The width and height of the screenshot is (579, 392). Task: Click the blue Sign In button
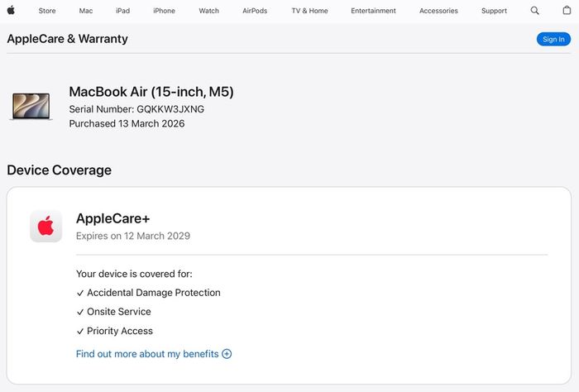pyautogui.click(x=553, y=39)
